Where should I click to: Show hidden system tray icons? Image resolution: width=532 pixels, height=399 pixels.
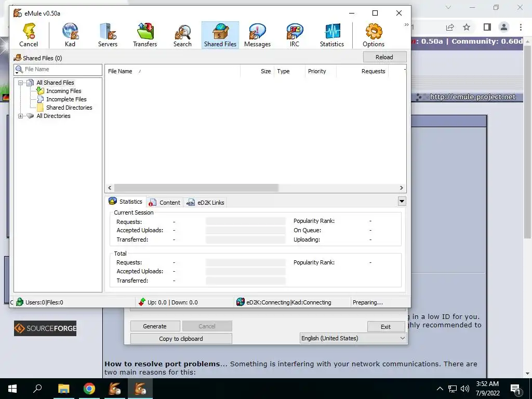tap(440, 389)
